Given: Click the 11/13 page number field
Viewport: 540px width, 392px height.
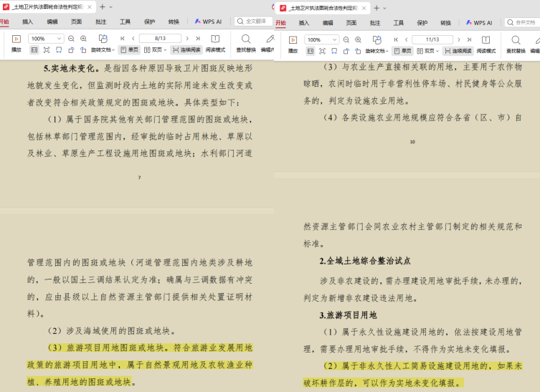Looking at the screenshot, I should [x=432, y=39].
